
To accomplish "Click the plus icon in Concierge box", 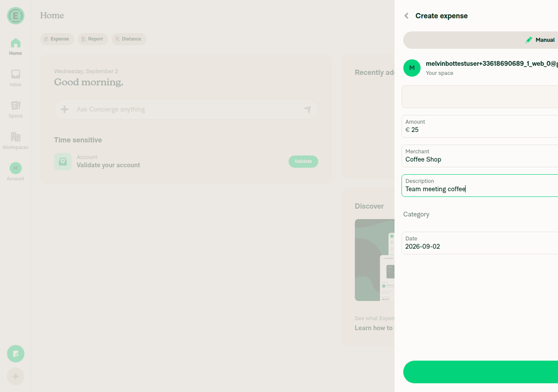I will coord(65,109).
